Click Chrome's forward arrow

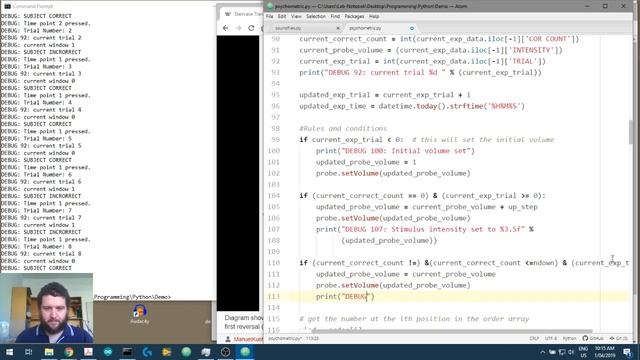[238, 28]
